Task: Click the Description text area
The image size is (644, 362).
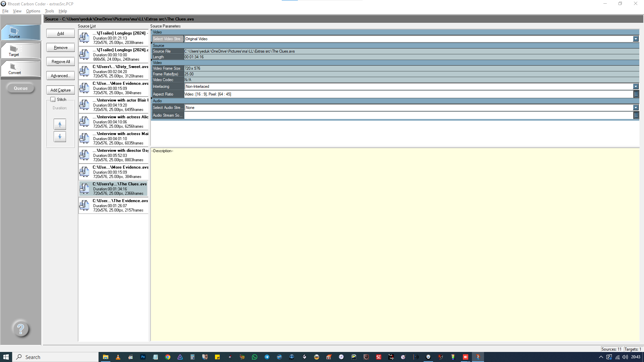Action: [395, 245]
